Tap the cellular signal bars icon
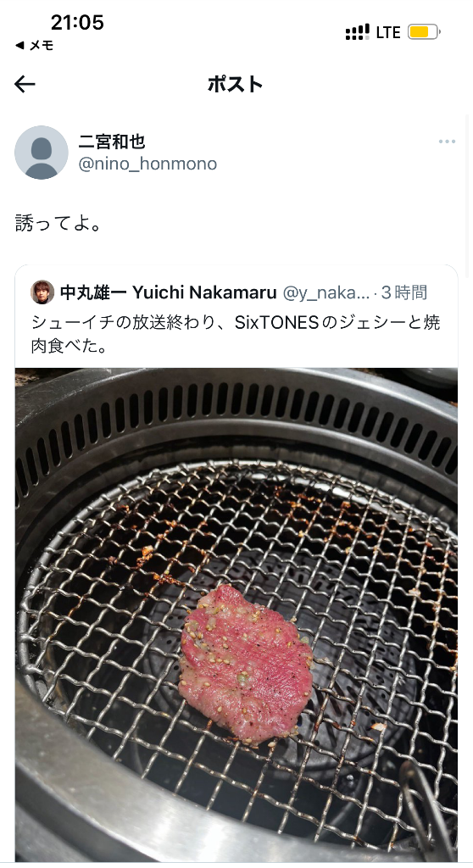 [x=357, y=32]
